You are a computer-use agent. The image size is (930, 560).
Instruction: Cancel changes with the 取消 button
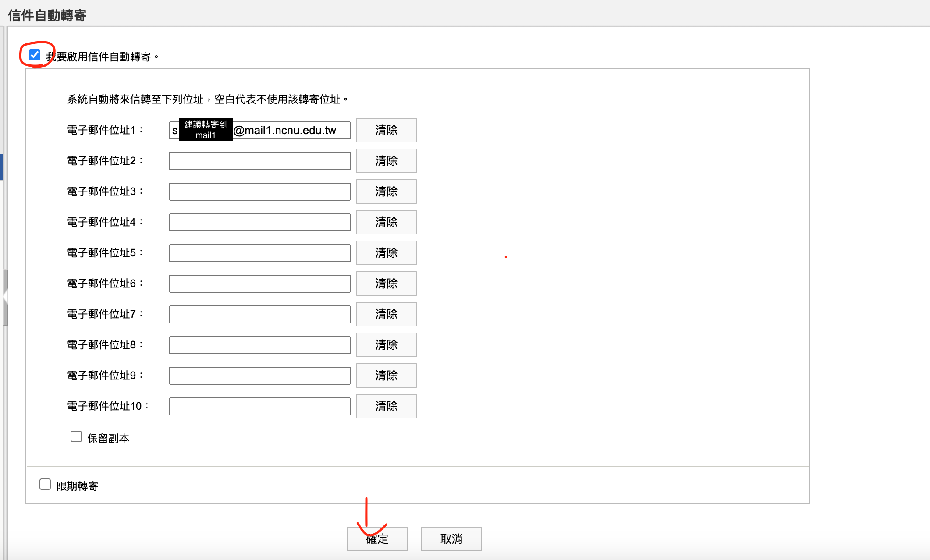(451, 539)
